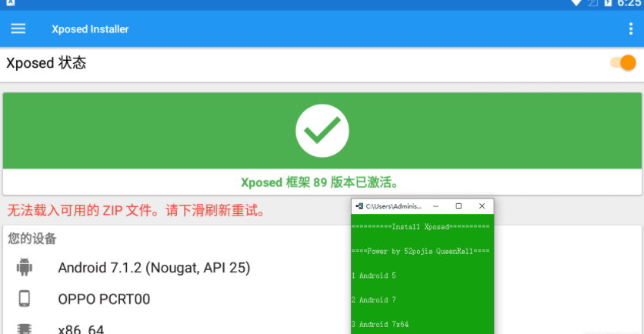Disable the Xposed status toggle switch
This screenshot has height=334, width=644.
624,62
